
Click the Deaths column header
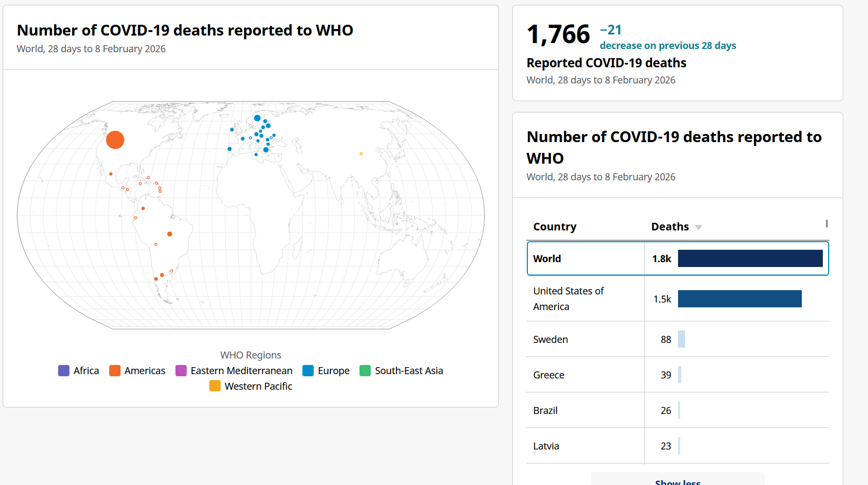click(669, 227)
